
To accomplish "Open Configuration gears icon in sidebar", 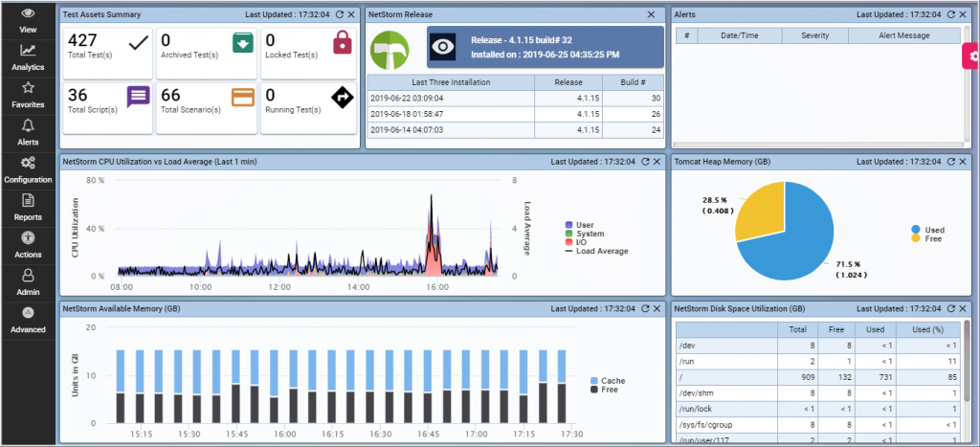I will (x=28, y=163).
